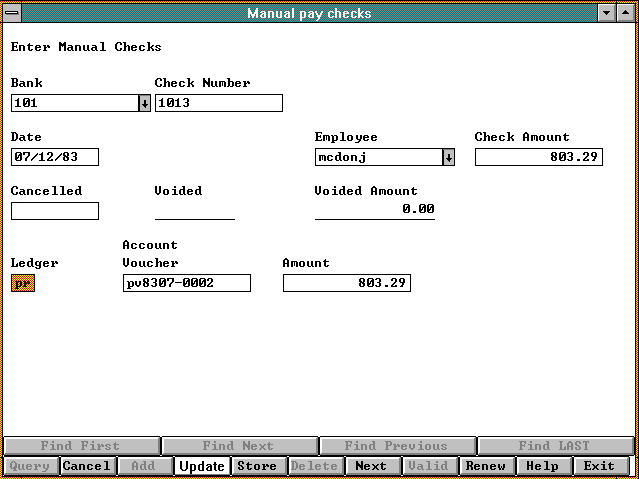Click the minimize arrow in title bar

(607, 13)
